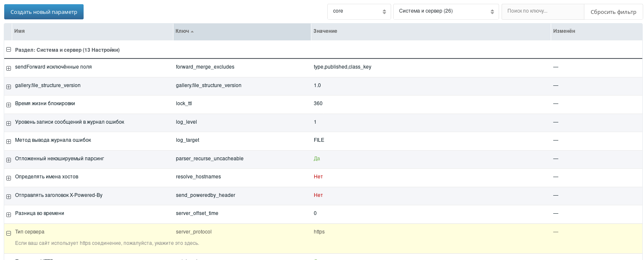The image size is (644, 260).
Task: Expand the server_offset_time row plus icon
Action: [x=8, y=215]
